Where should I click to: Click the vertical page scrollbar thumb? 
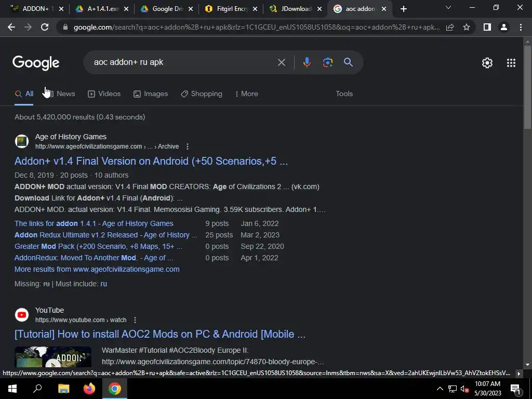[x=527, y=87]
